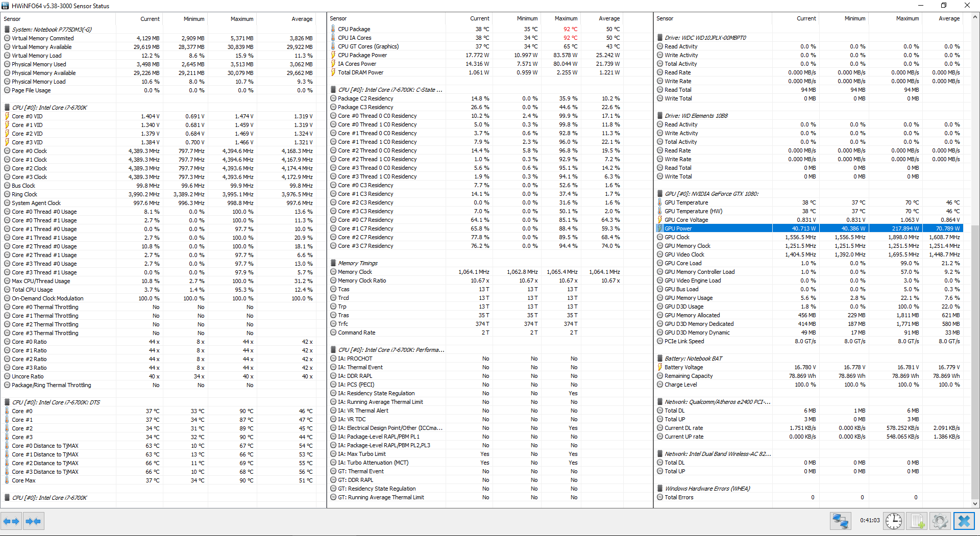
Task: Click the circle icon beside PCIe Link Speed
Action: [660, 341]
